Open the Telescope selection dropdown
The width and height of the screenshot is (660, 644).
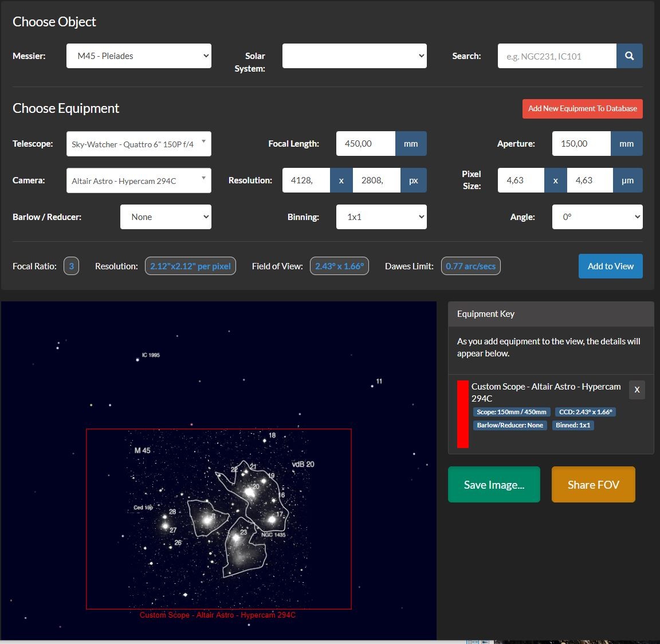pyautogui.click(x=139, y=144)
